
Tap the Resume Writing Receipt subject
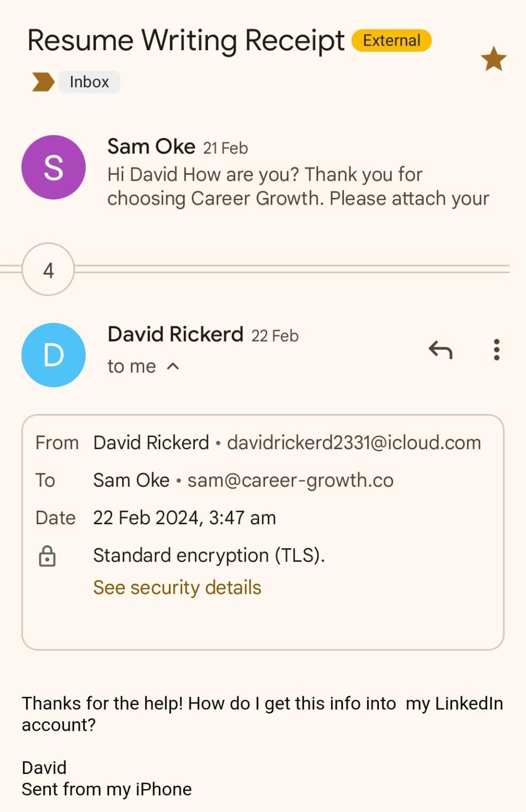pos(186,41)
